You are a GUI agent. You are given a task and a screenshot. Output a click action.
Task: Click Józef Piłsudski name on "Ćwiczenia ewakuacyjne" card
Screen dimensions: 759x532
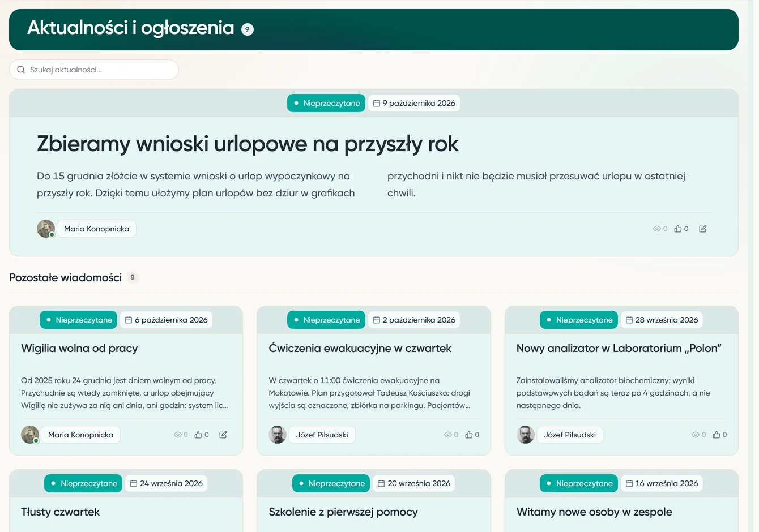[322, 435]
